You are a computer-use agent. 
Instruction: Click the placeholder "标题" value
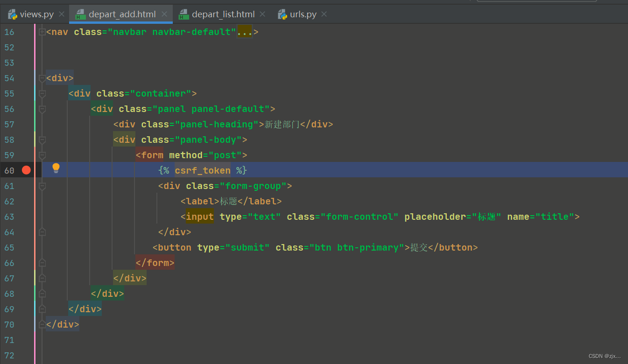coord(487,217)
